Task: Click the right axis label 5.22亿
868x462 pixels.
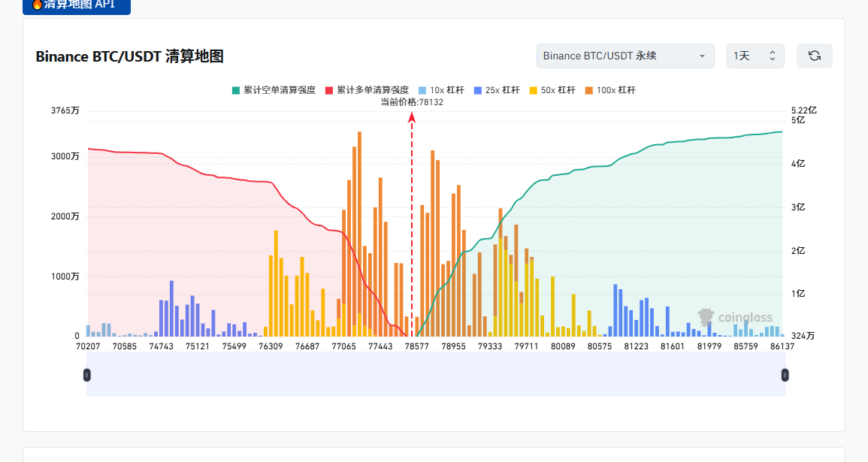Action: (804, 110)
